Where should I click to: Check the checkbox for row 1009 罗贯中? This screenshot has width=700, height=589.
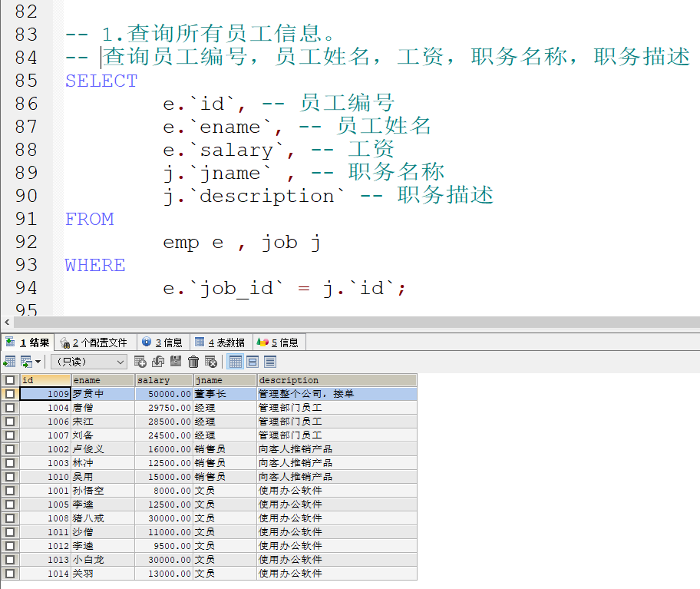[11, 393]
